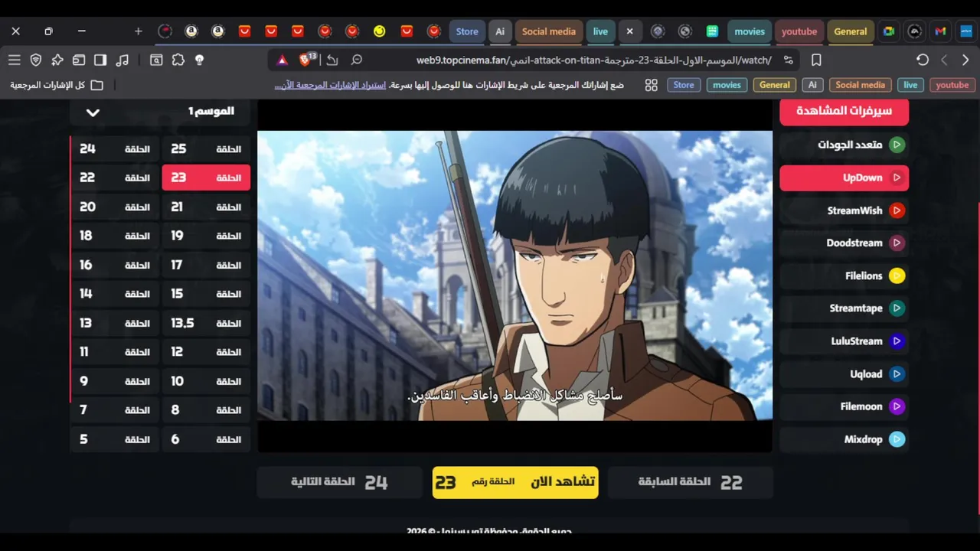The height and width of the screenshot is (551, 980).
Task: Click the video player frame
Action: (x=514, y=275)
